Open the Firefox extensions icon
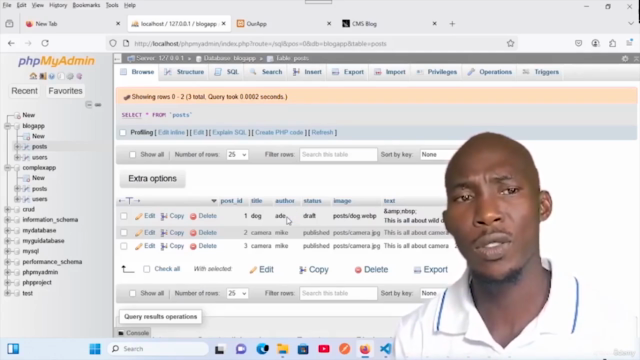The height and width of the screenshot is (360, 640). (x=613, y=43)
